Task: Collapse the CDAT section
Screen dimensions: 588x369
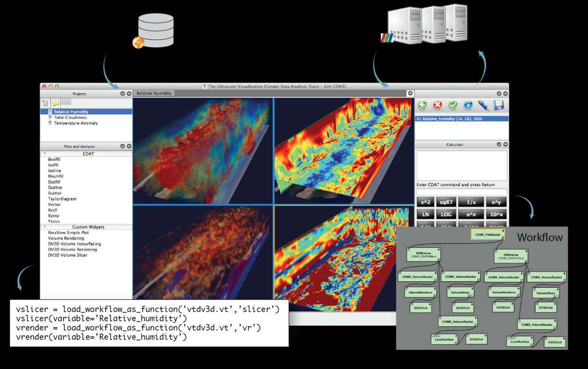Action: coord(45,154)
